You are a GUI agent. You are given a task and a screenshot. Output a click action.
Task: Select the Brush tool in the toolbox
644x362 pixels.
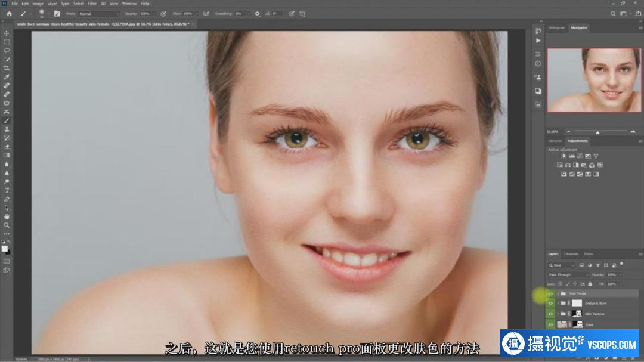(7, 120)
